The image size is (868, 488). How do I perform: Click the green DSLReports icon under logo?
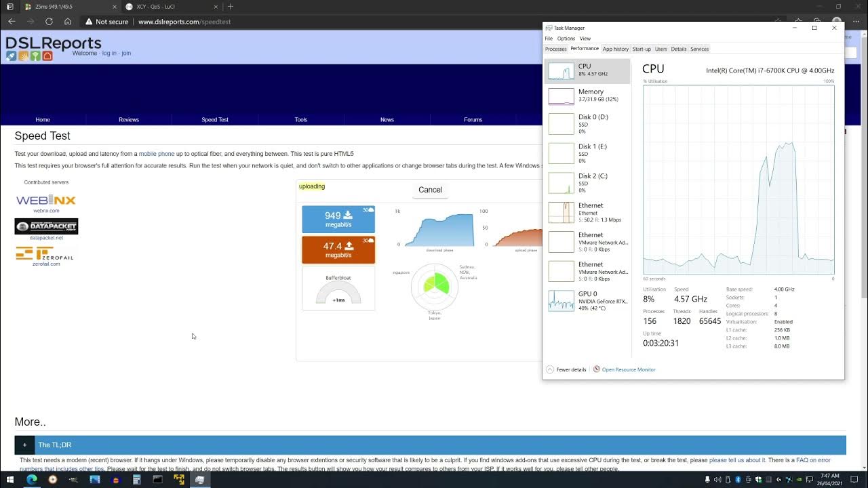coord(35,56)
